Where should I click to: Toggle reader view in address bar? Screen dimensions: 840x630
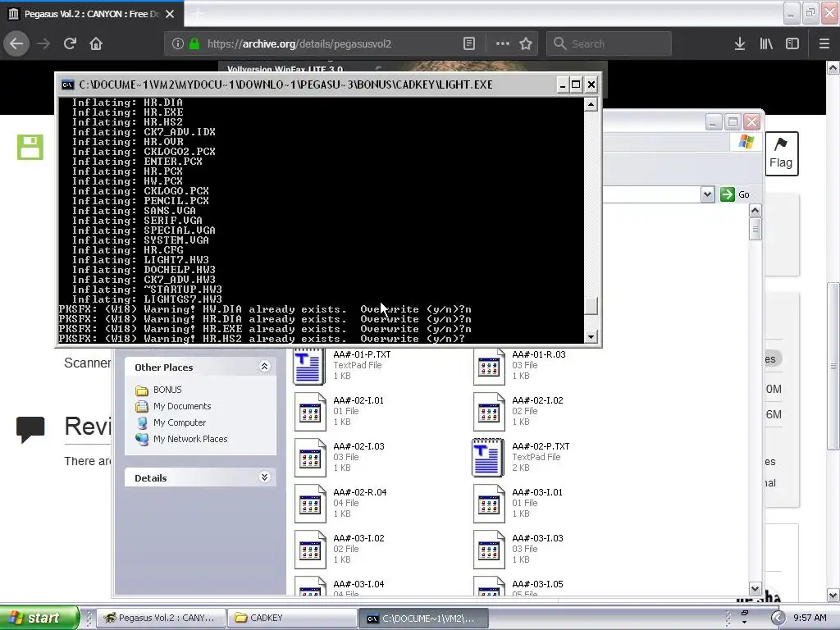468,43
